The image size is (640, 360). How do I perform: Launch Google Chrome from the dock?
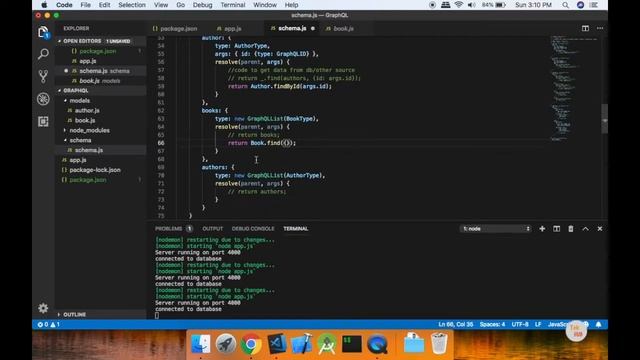pos(251,344)
